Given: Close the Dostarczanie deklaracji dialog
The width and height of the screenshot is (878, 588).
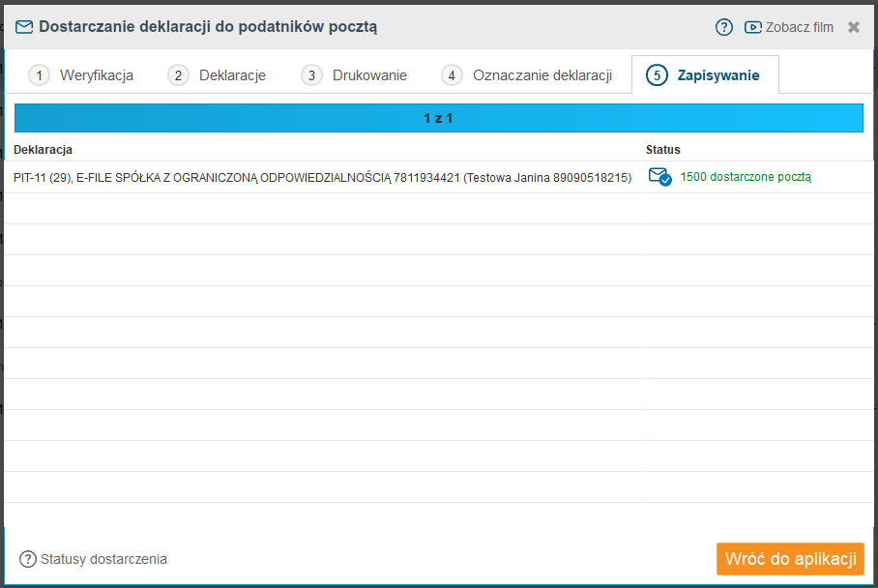Looking at the screenshot, I should tap(854, 27).
